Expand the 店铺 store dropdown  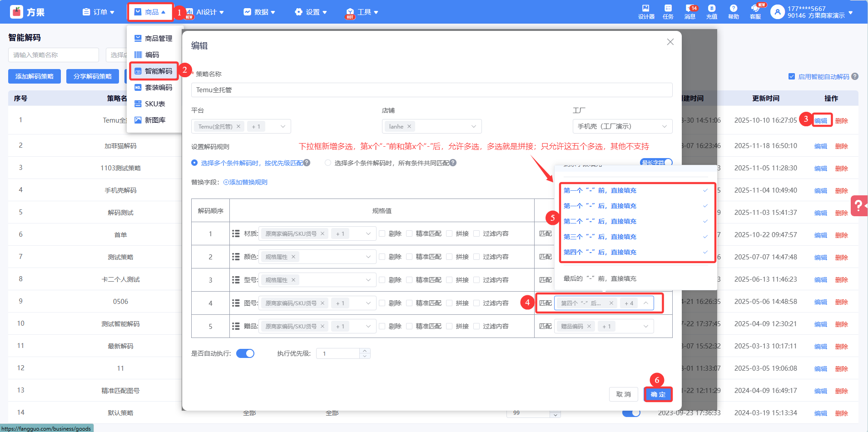[432, 126]
